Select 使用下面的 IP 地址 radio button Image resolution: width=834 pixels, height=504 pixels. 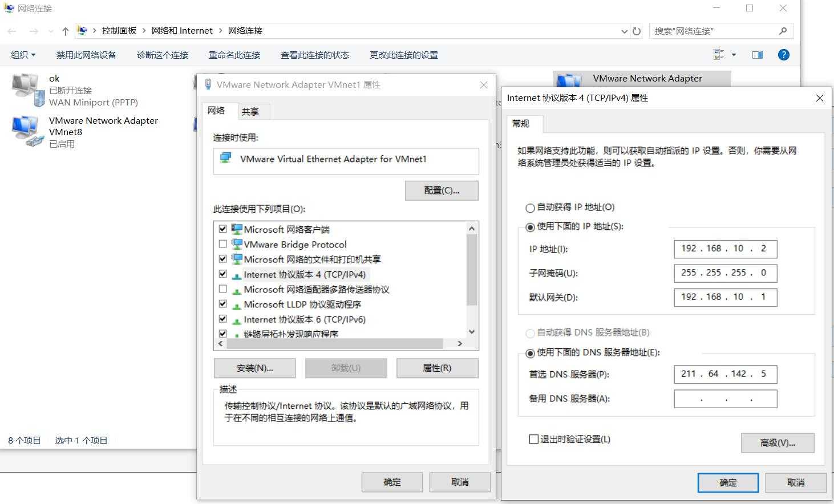pyautogui.click(x=530, y=227)
